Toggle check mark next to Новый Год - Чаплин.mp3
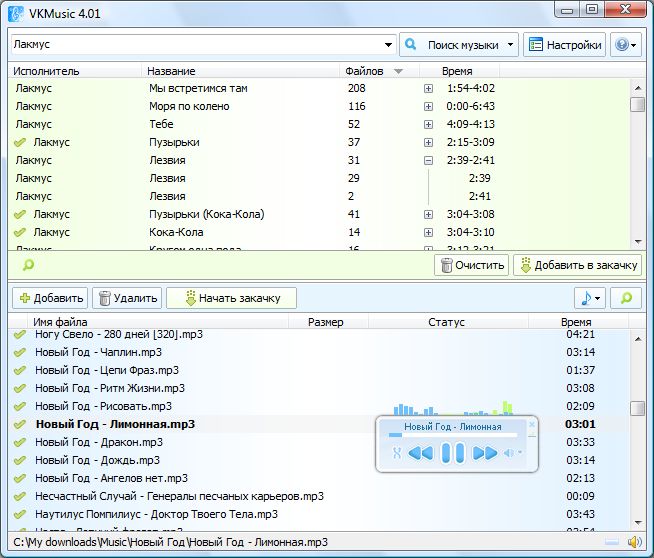 point(20,352)
